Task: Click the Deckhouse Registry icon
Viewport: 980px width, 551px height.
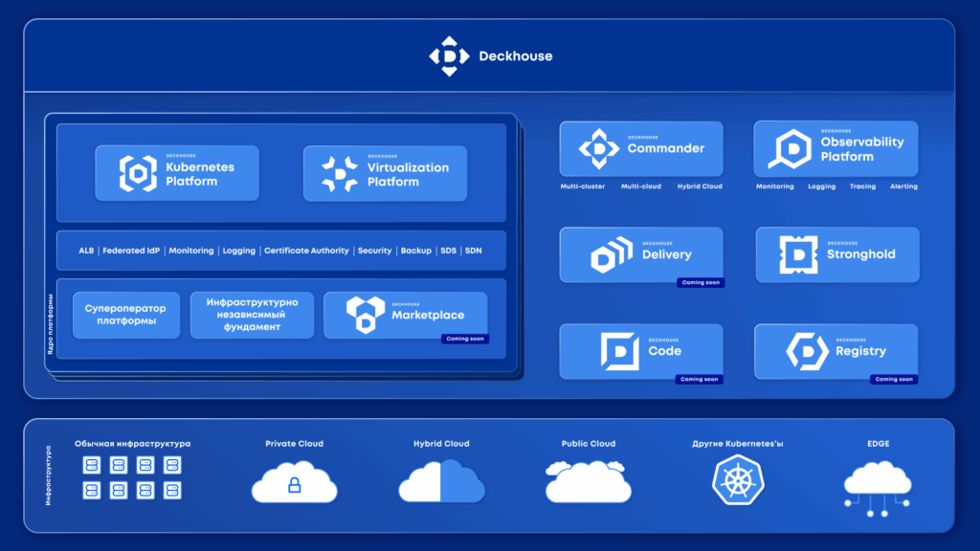Action: point(807,351)
